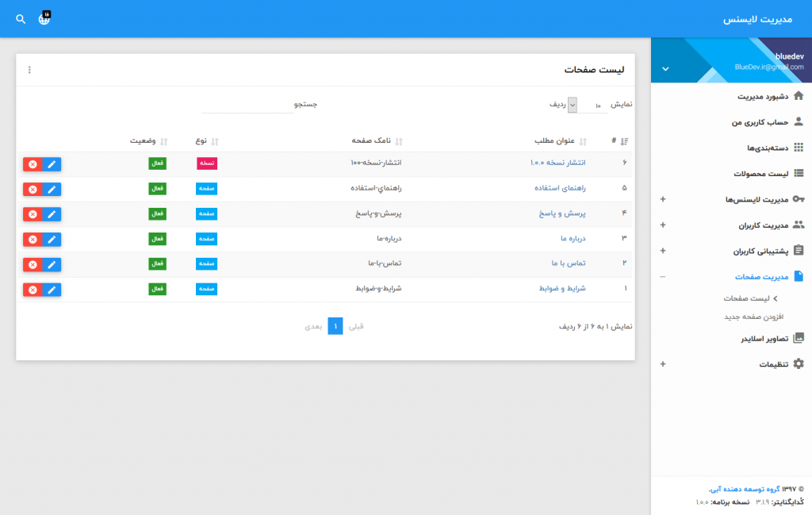Screen dimensions: 812x515
Task: Click the pencil edit button for راهنمای استفاده
Action: 52,189
